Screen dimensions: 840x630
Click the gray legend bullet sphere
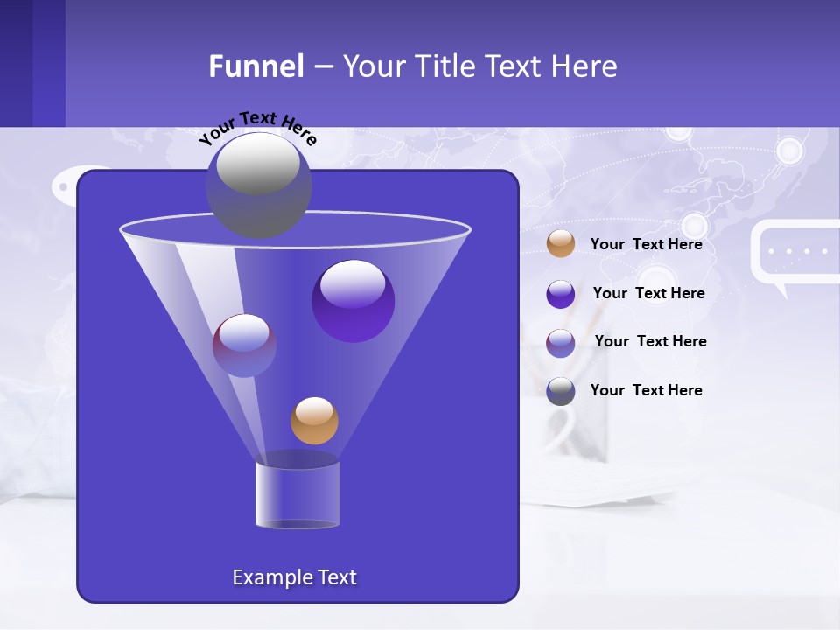(x=561, y=391)
